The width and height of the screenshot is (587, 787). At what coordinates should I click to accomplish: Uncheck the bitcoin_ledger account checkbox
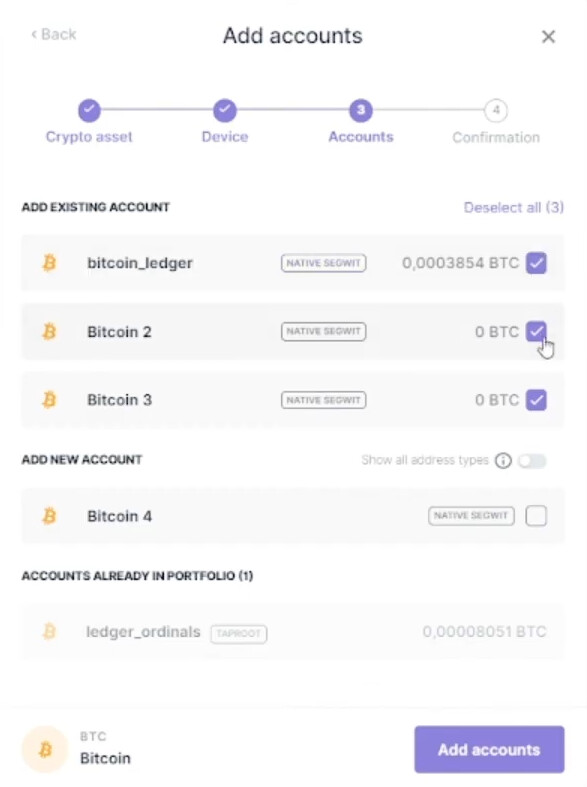tap(536, 263)
